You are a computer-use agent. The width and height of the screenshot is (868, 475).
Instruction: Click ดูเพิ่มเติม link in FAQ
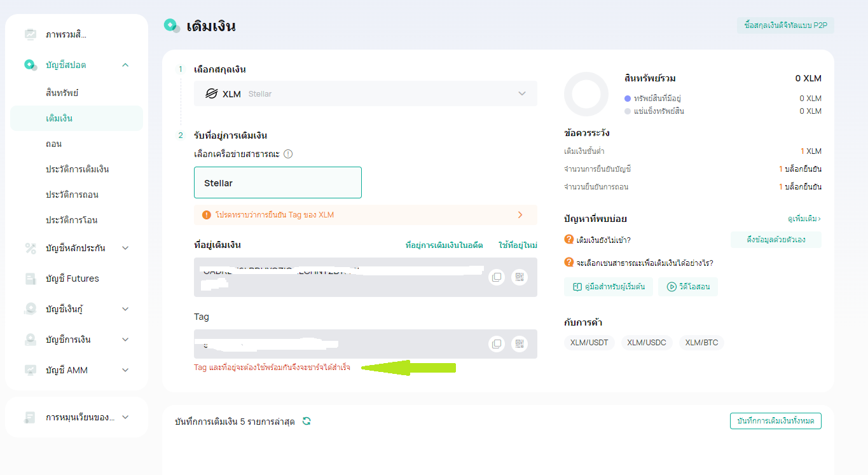point(804,219)
